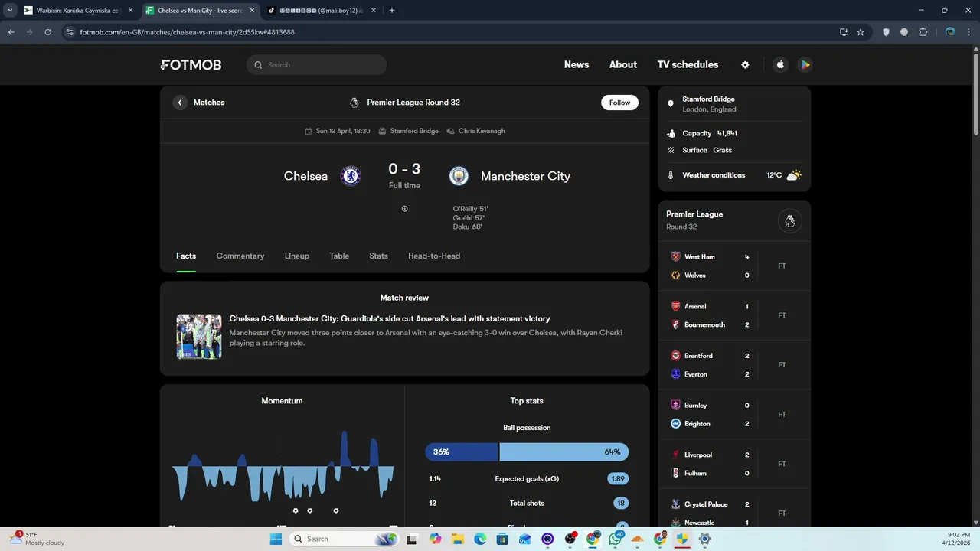Open the Stats tab
The height and width of the screenshot is (551, 980).
coord(378,256)
